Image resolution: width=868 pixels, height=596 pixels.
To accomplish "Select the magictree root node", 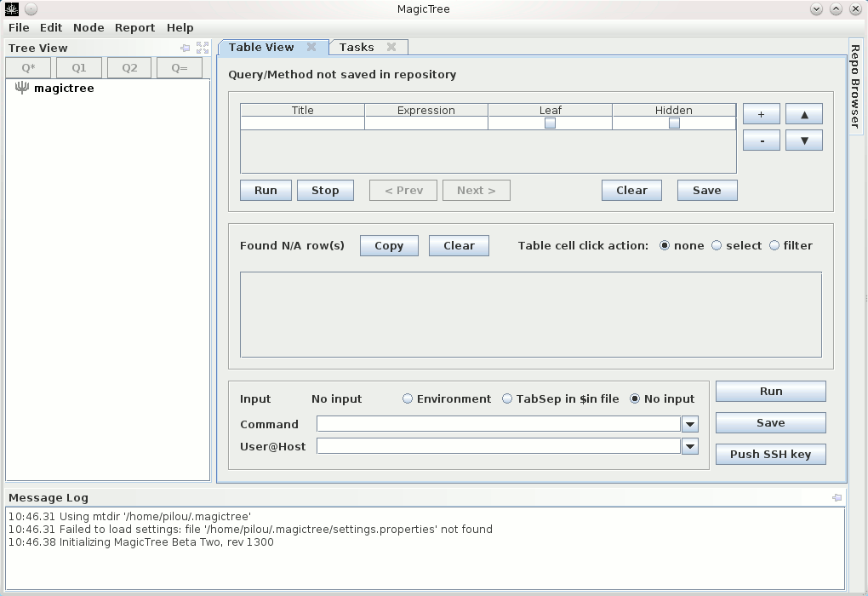I will pyautogui.click(x=63, y=89).
